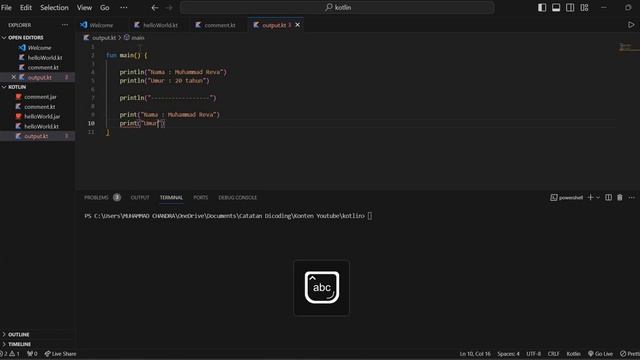
Task: Open helloWorld.kt in Open Editors
Action: point(44,58)
